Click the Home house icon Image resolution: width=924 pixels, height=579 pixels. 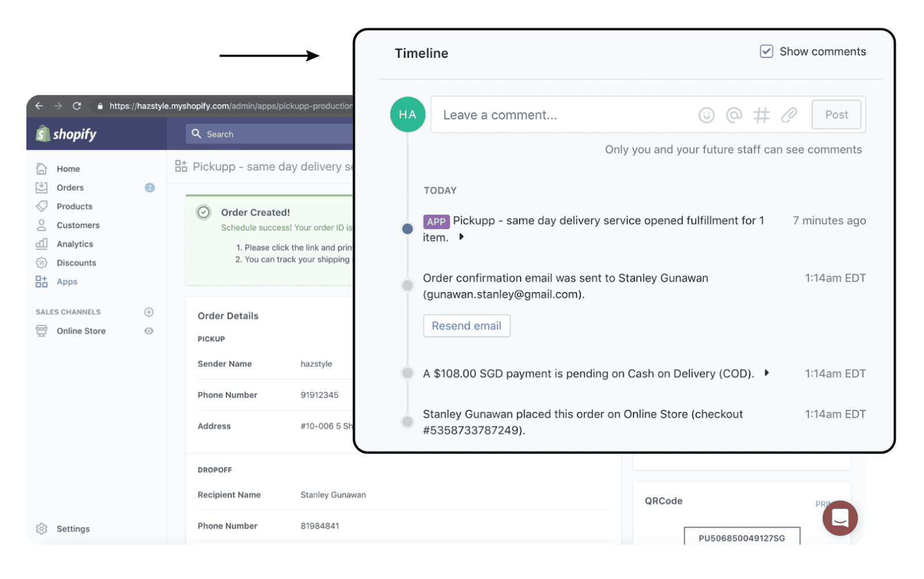pos(42,169)
